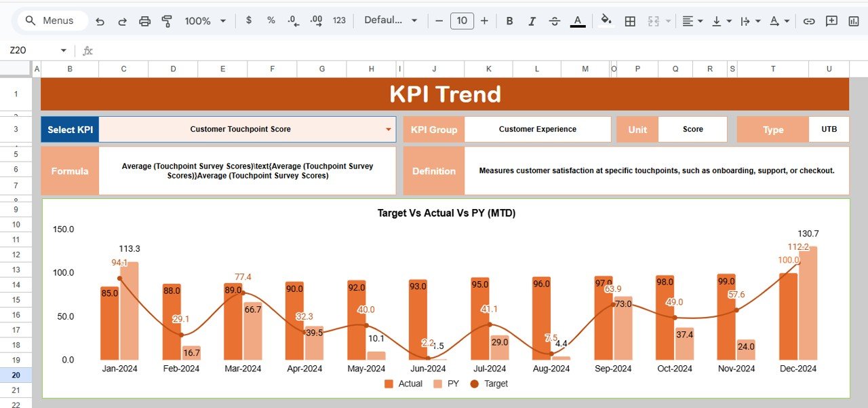The width and height of the screenshot is (868, 408).
Task: Increase decimal places
Action: click(x=315, y=21)
